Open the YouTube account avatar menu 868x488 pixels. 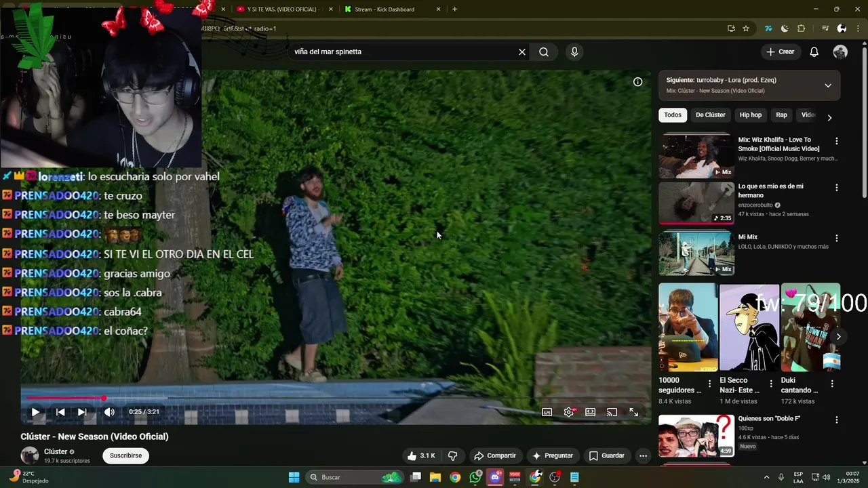(x=840, y=52)
